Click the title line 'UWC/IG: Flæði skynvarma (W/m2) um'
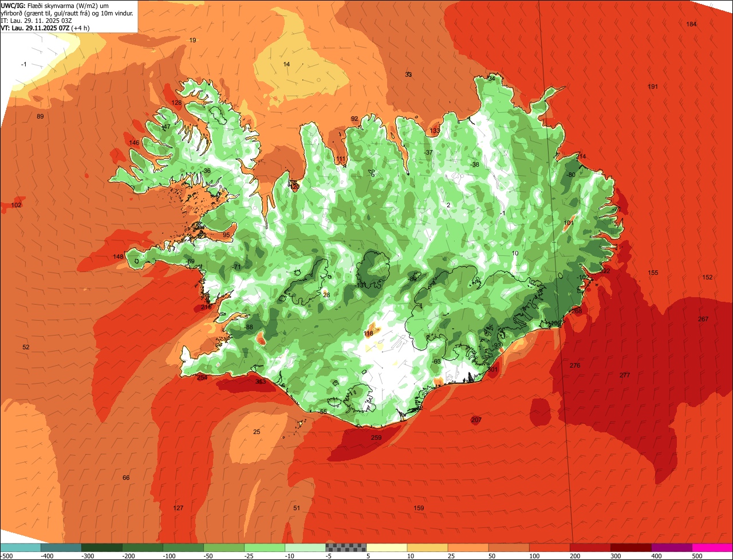733x560 pixels. [x=55, y=5]
